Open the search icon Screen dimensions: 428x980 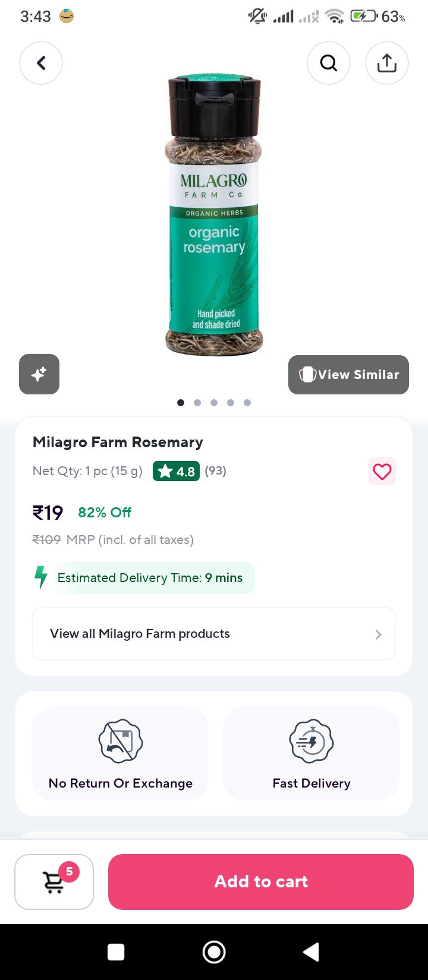pyautogui.click(x=329, y=63)
